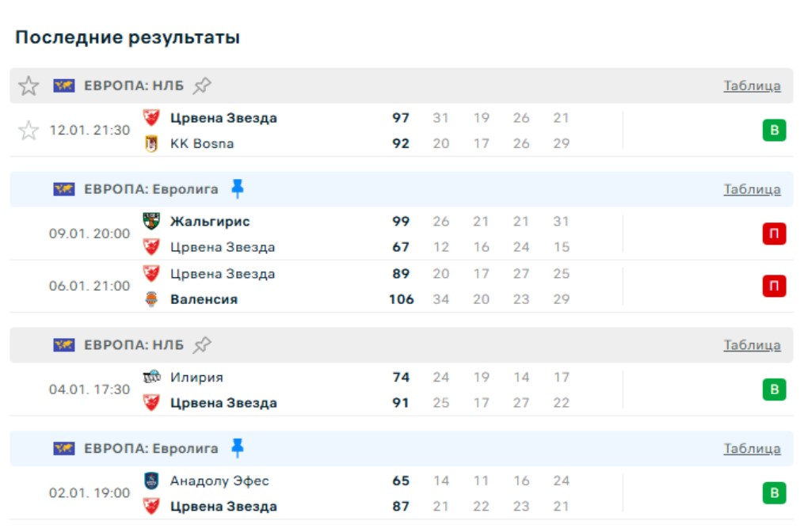804x532 pixels.
Task: Favorite the 12.01. 21:30 match
Action: pos(29,131)
